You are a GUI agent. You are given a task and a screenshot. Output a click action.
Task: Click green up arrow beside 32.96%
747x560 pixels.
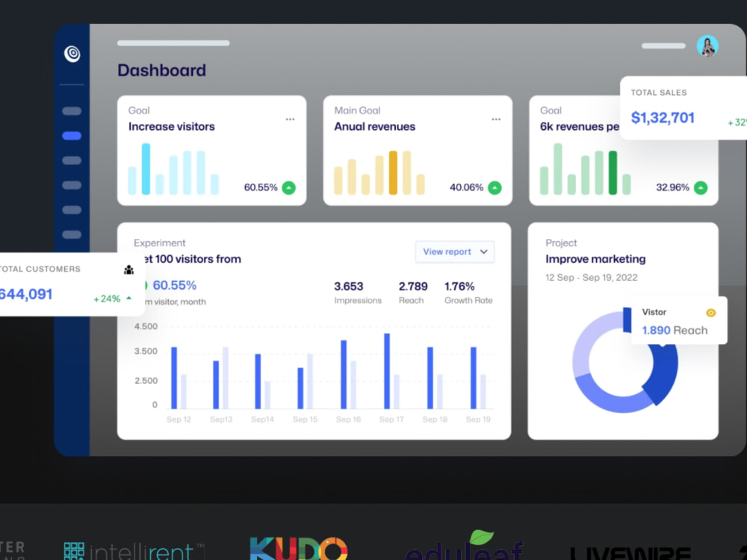point(701,187)
